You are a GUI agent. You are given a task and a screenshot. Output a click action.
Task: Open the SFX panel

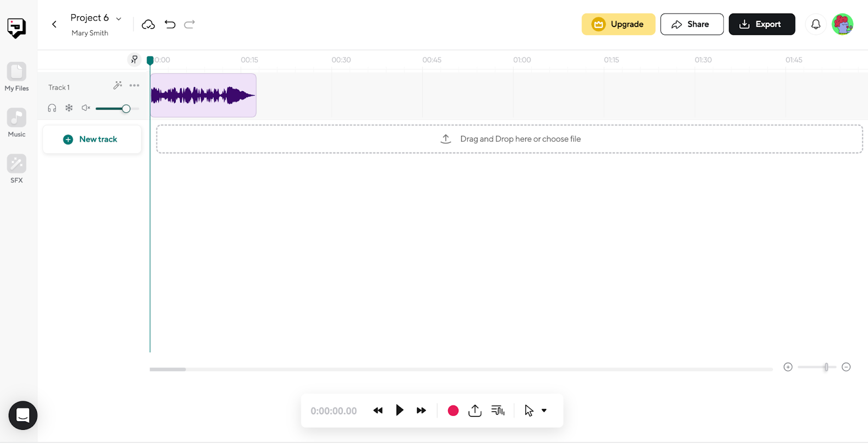[x=17, y=169]
